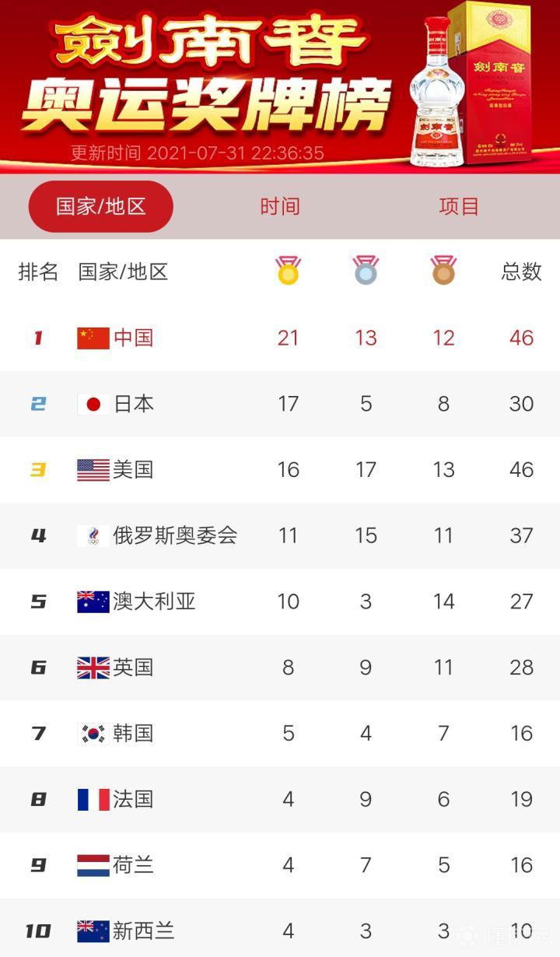Open the 荷兰 country entry

[134, 865]
